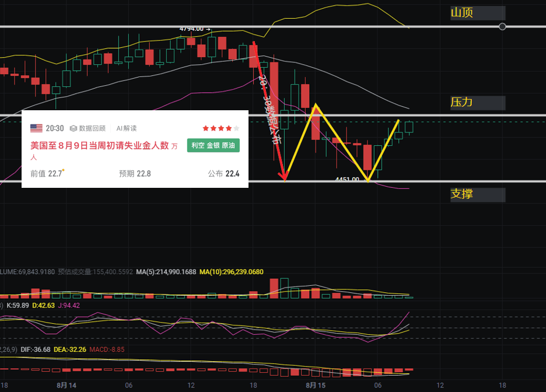Click the 公布 22.4 published value
The height and width of the screenshot is (392, 546).
(223, 173)
